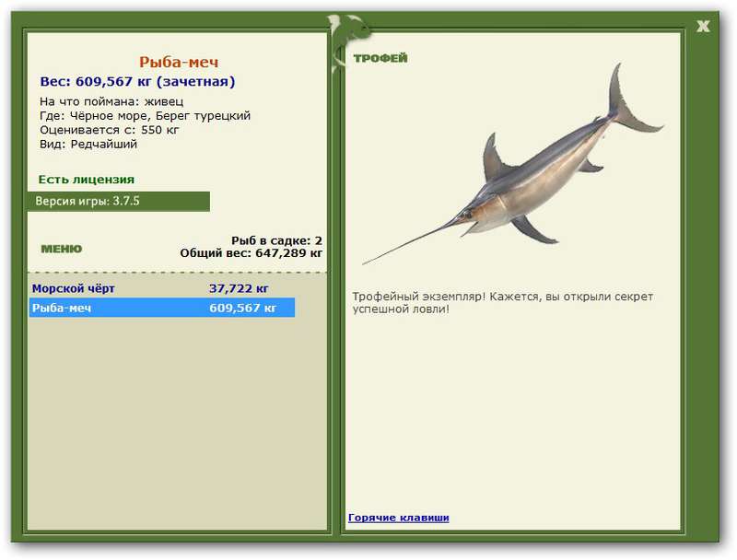Viewport: 737px width, 560px height.
Task: Click the Рыб в садке: 2 counter
Action: tap(276, 240)
